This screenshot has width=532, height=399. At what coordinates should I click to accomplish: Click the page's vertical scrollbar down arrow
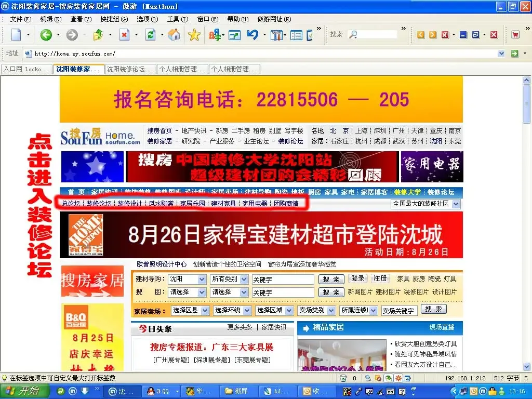point(527,366)
